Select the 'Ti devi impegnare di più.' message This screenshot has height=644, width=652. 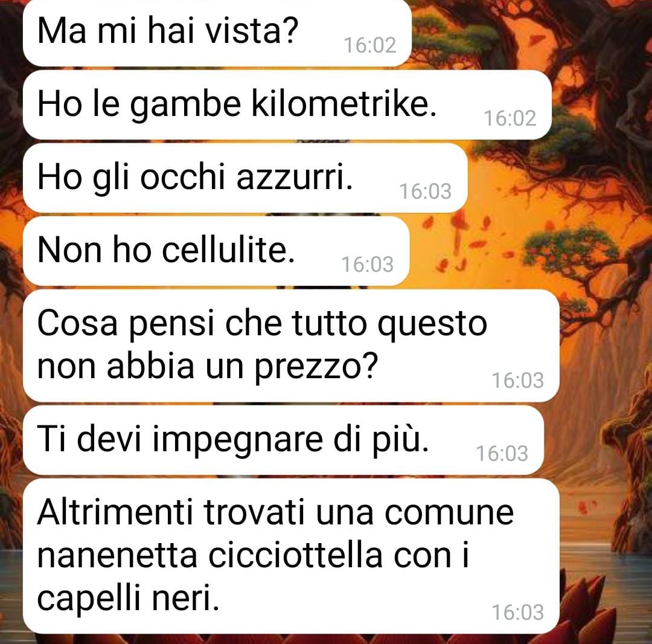(283, 440)
